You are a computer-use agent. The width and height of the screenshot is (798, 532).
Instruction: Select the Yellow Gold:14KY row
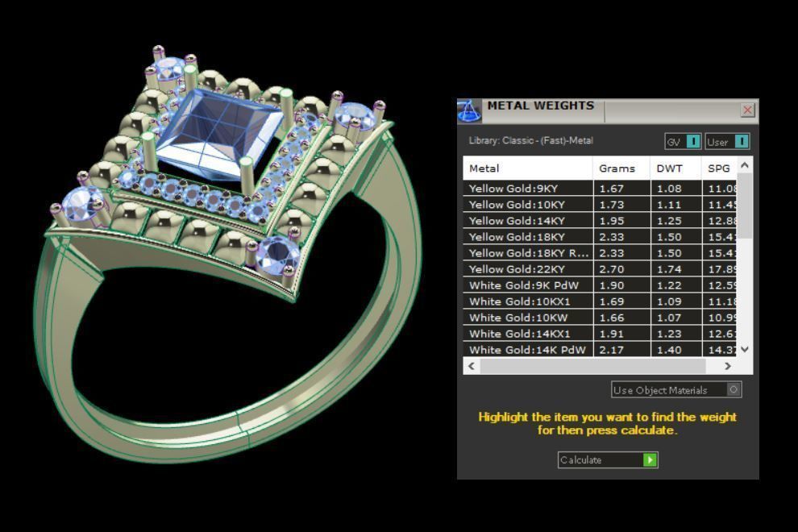(x=600, y=221)
